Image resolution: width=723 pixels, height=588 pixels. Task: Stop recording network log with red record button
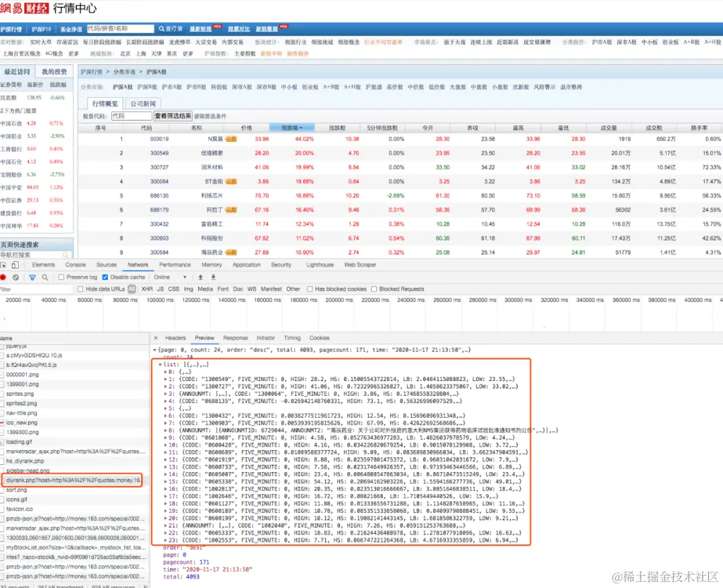pos(3,277)
